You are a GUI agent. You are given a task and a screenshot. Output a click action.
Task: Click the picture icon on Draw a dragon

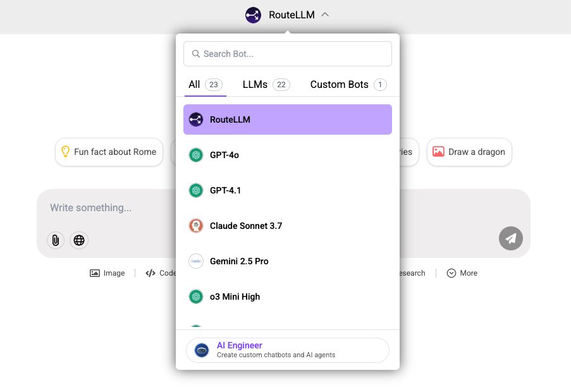coord(438,152)
